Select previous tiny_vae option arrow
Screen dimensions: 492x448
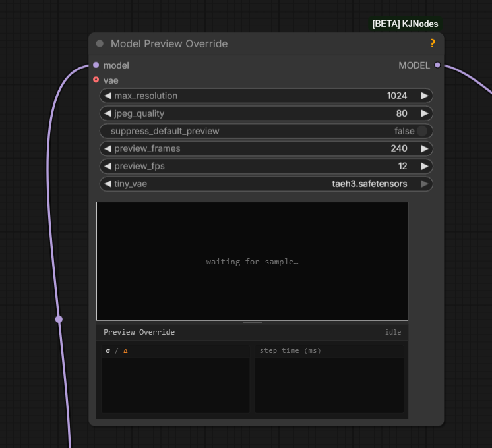(x=108, y=184)
